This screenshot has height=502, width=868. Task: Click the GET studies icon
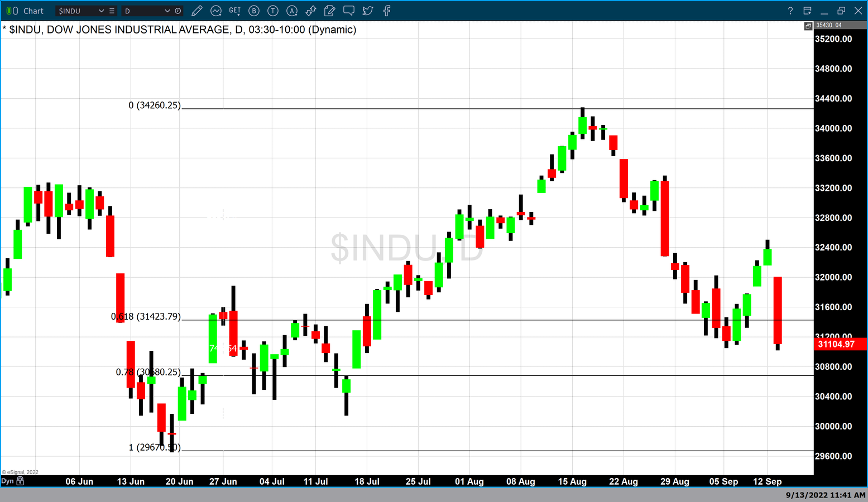(x=235, y=11)
